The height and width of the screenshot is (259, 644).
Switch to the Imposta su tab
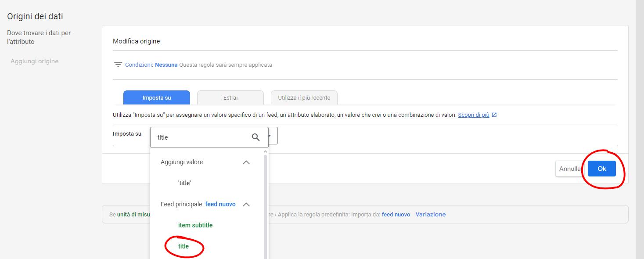point(157,98)
